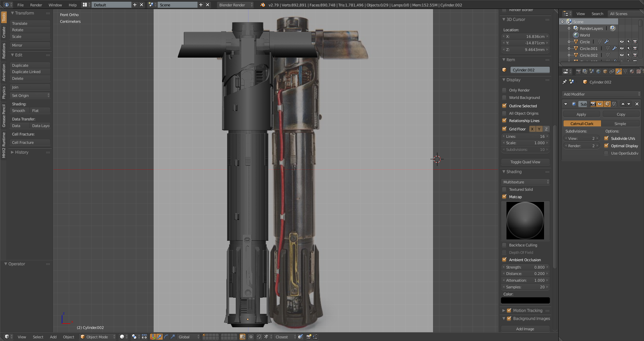This screenshot has height=341, width=644.
Task: Open the Multitexture shading dropdown
Action: point(525,182)
